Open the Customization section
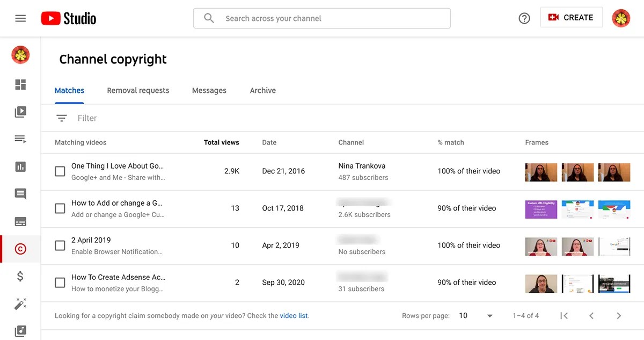The height and width of the screenshot is (340, 644). 20,303
